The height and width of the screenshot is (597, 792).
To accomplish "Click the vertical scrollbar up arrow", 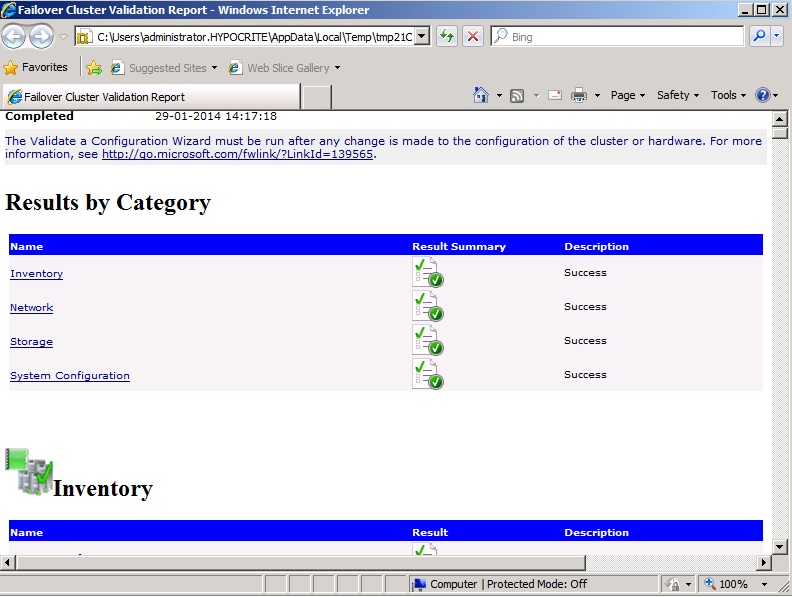I will (779, 119).
